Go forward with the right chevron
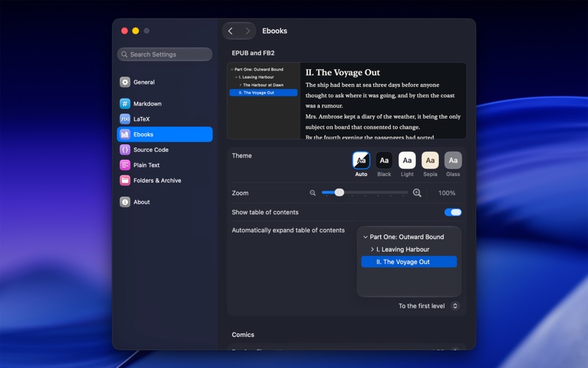Screen dimensions: 588x368 [248, 31]
